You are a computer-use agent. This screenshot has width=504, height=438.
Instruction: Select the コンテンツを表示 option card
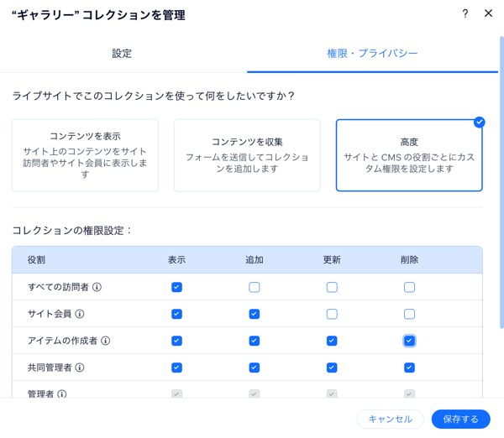(x=85, y=155)
